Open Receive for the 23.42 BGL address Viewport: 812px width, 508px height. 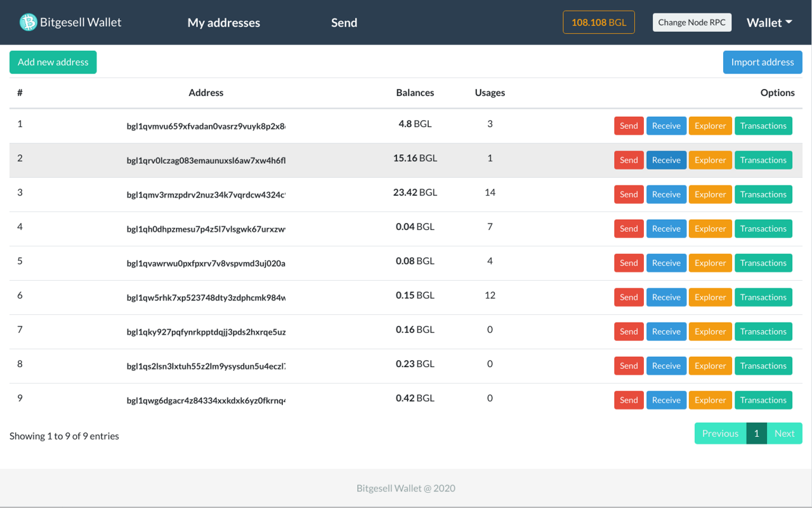[666, 194]
